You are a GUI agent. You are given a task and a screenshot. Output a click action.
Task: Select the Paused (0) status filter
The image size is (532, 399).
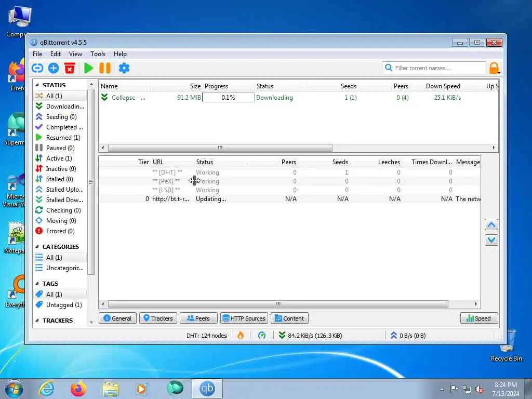click(60, 148)
